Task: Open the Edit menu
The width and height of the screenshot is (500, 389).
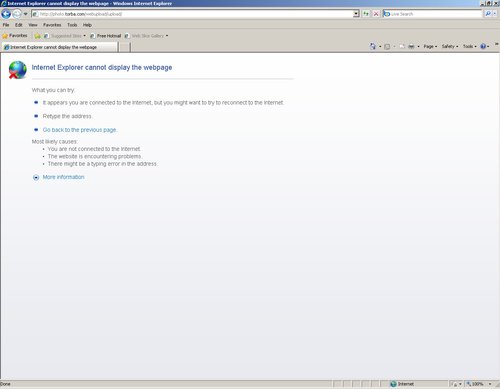Action: (19, 25)
